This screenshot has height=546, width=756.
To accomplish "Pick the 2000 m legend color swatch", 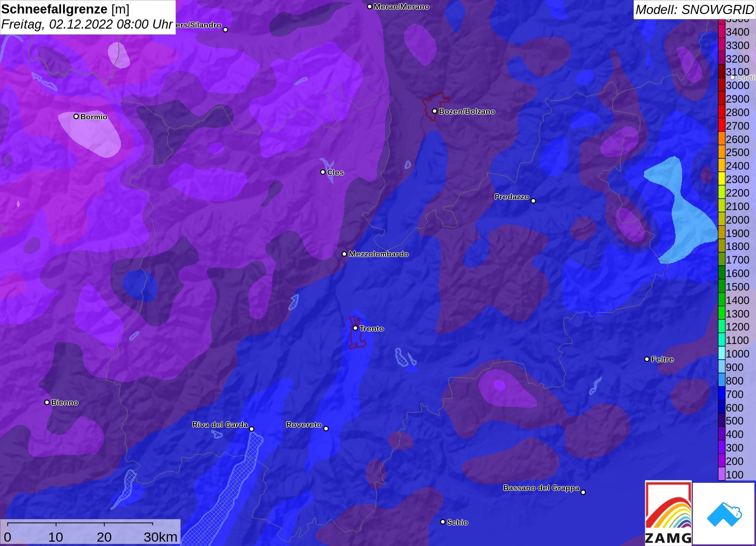I will pyautogui.click(x=721, y=219).
